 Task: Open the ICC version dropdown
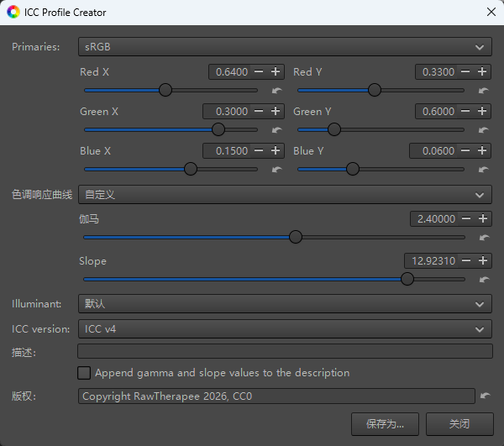coord(285,328)
